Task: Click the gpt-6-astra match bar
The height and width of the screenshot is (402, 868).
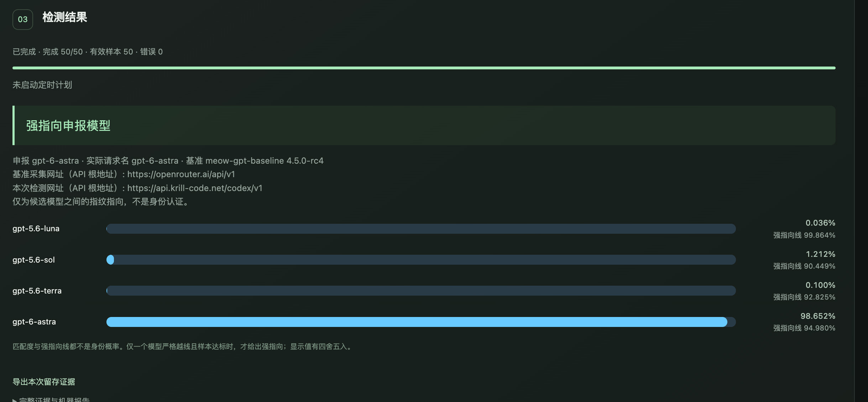Action: point(421,322)
